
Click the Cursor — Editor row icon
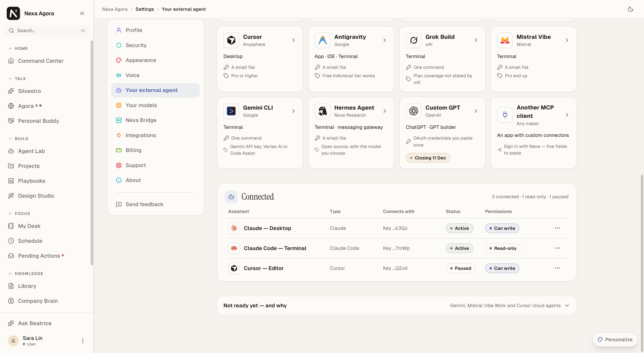(234, 268)
